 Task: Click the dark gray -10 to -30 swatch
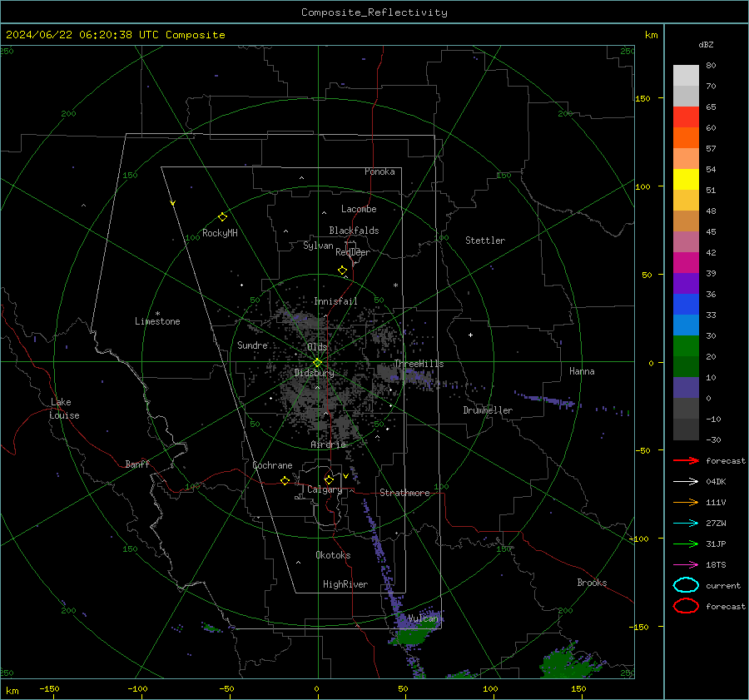coord(686,429)
